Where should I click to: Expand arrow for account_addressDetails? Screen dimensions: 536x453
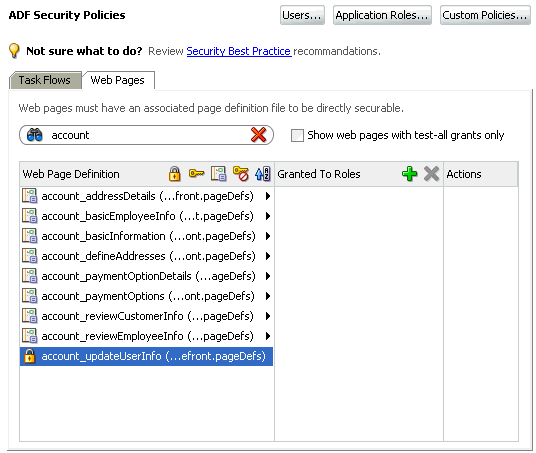[x=268, y=196]
